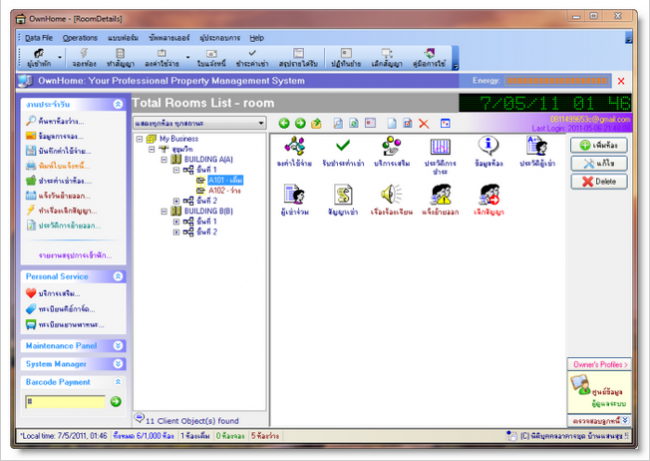
Task: Click the Energy progress bar
Action: (557, 81)
